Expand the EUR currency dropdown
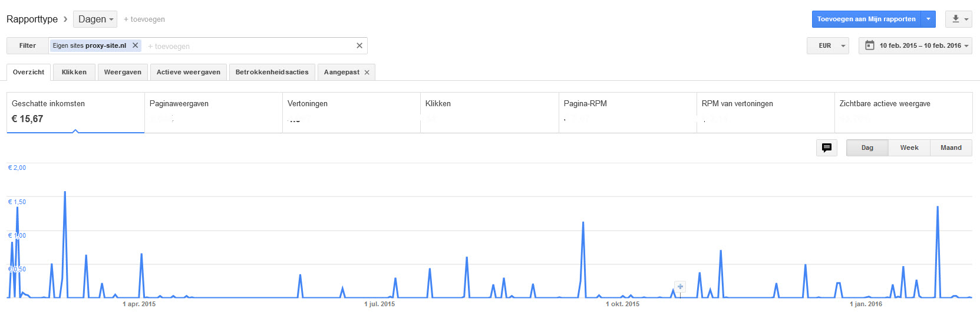Image resolution: width=980 pixels, height=318 pixels. coord(827,45)
